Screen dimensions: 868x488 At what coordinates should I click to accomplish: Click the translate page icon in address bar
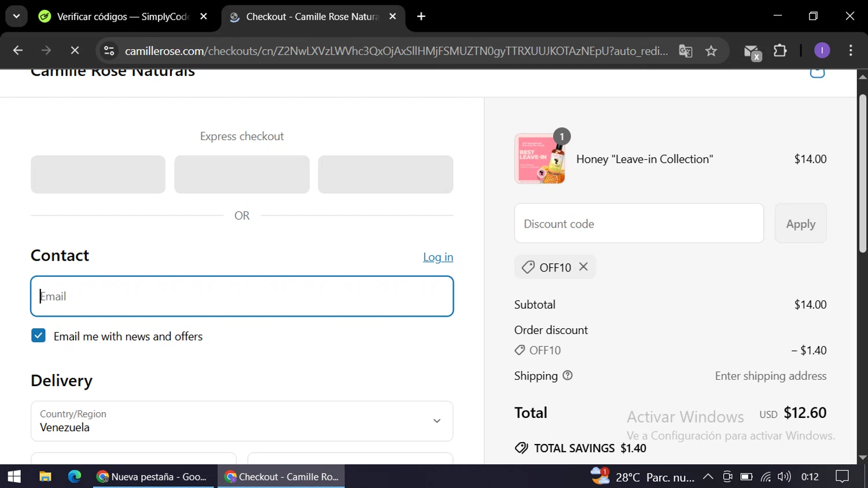[686, 51]
